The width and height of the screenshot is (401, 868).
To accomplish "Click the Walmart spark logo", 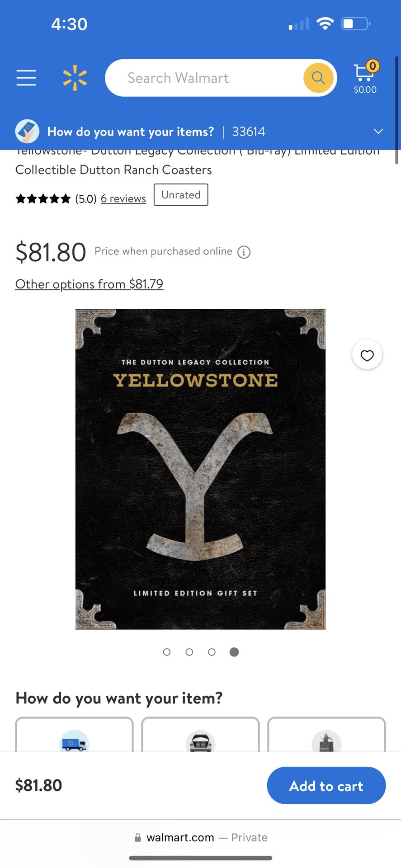I will (x=75, y=77).
